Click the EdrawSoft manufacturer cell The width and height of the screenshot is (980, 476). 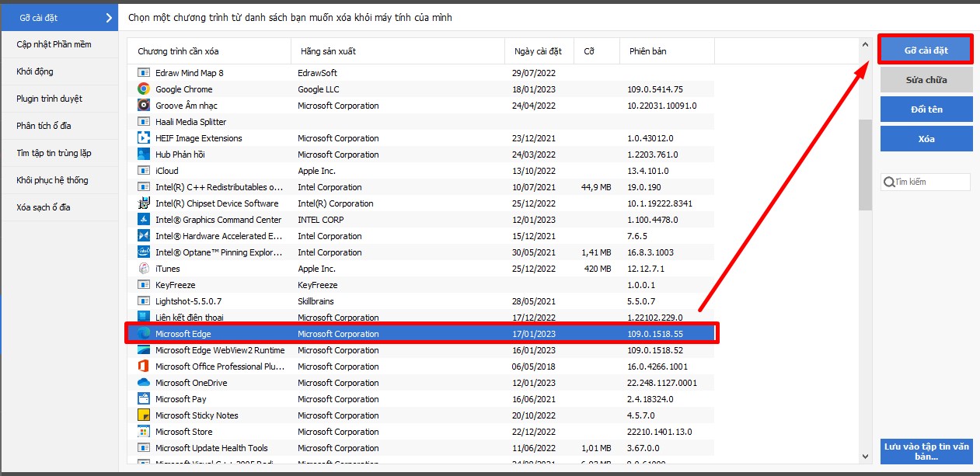tap(317, 73)
